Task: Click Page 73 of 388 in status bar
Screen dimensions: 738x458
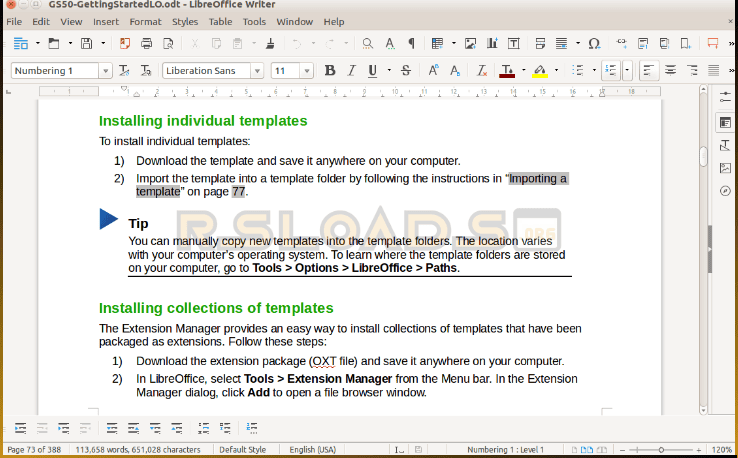Action: pos(35,450)
